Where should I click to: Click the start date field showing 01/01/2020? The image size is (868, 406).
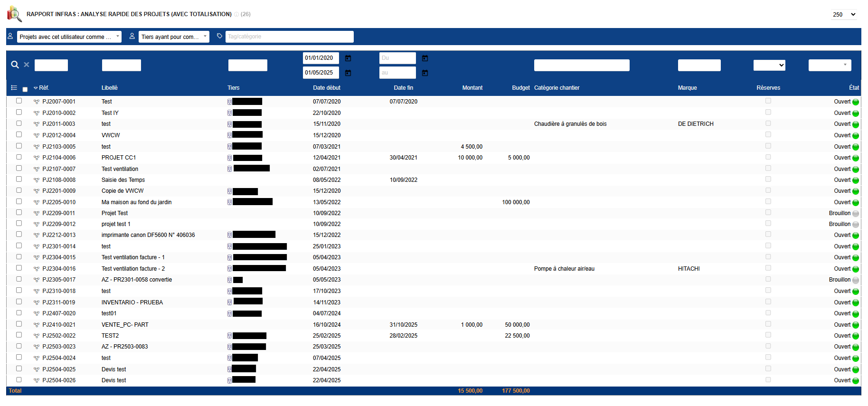[x=321, y=58]
